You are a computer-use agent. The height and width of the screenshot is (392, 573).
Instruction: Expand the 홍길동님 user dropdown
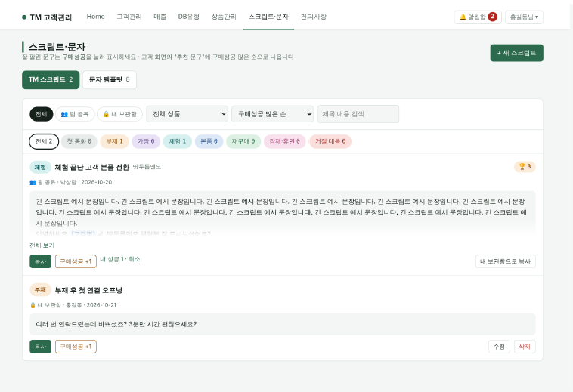pos(524,17)
